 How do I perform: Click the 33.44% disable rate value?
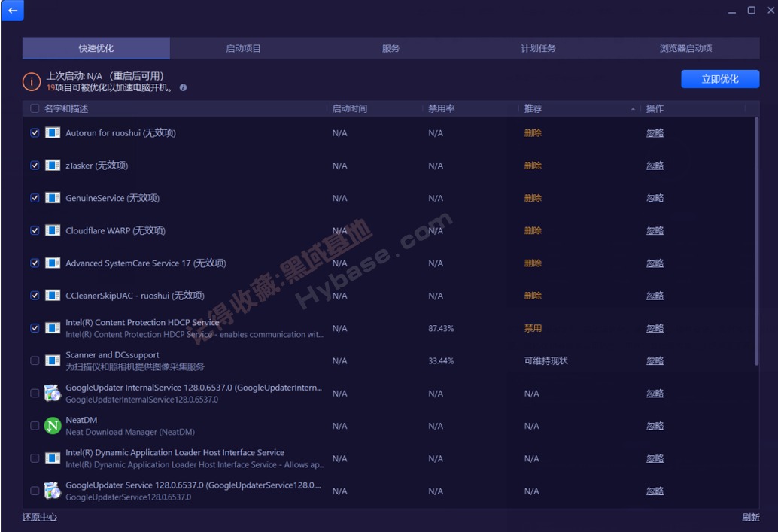[441, 360]
